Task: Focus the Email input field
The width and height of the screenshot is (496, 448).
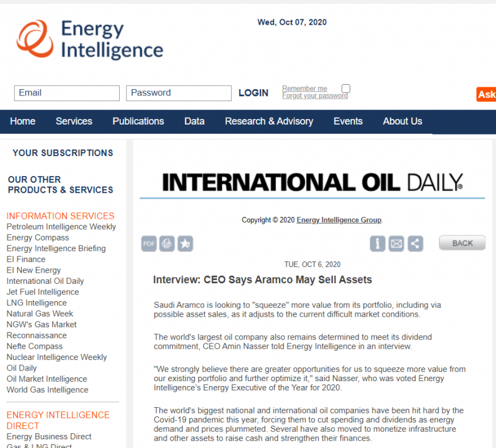Action: coord(67,94)
